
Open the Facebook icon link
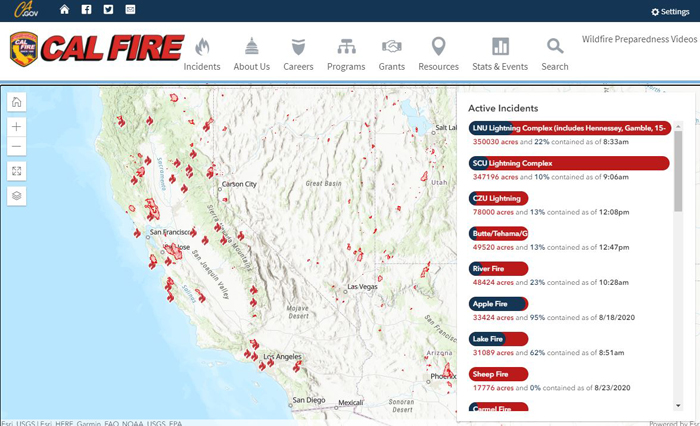(x=86, y=9)
